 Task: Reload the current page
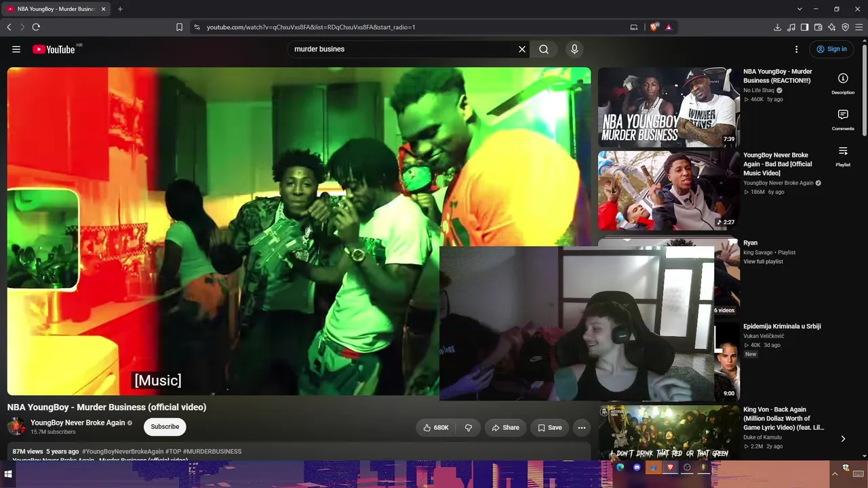click(x=36, y=27)
